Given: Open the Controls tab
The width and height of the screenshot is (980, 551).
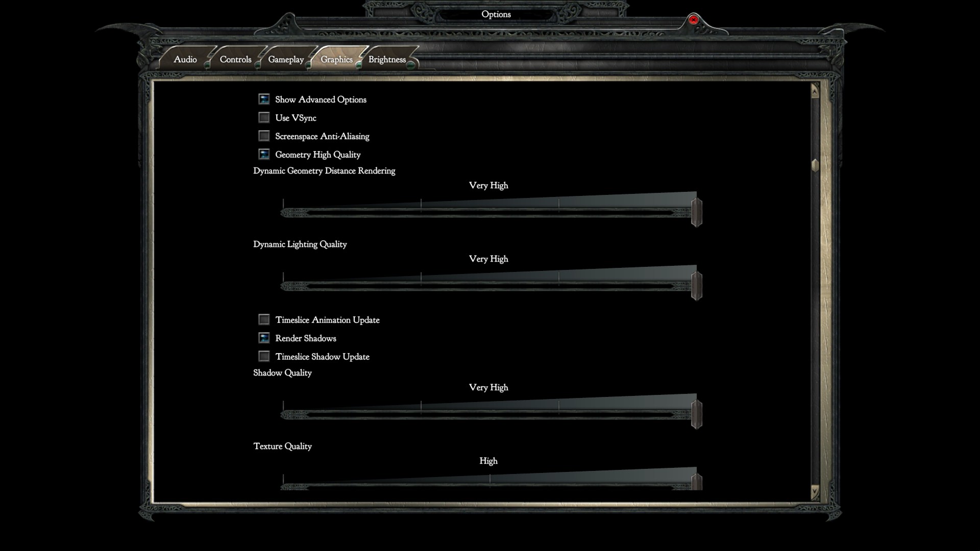Looking at the screenshot, I should point(235,60).
